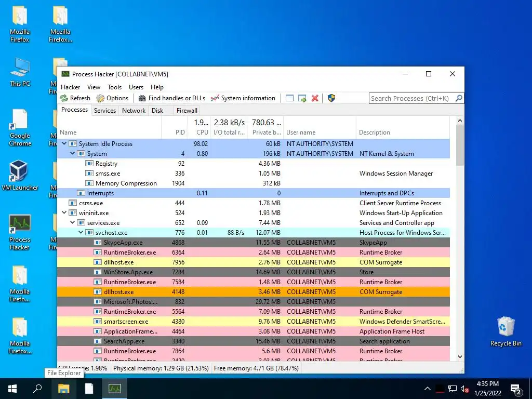Screen dimensions: 532x399
Task: Select the Memory Compression row
Action: (x=254, y=183)
